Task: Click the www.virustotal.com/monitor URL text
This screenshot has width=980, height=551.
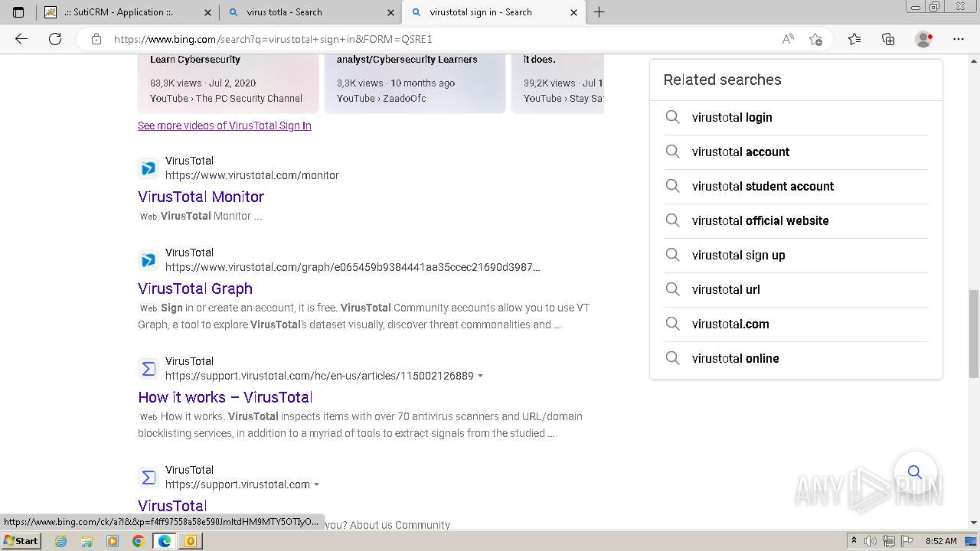Action: 252,175
